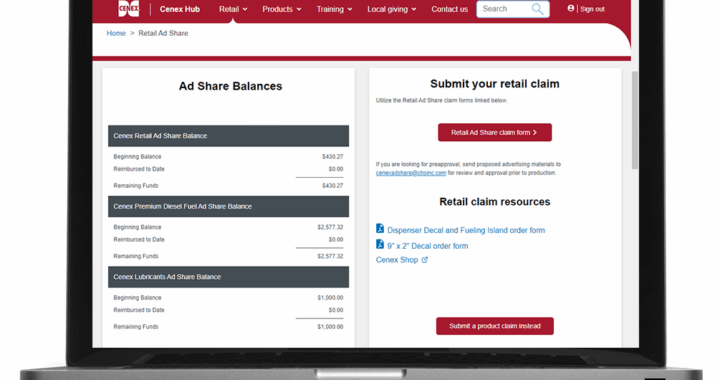Click the user account icon
720x380 pixels.
(571, 8)
